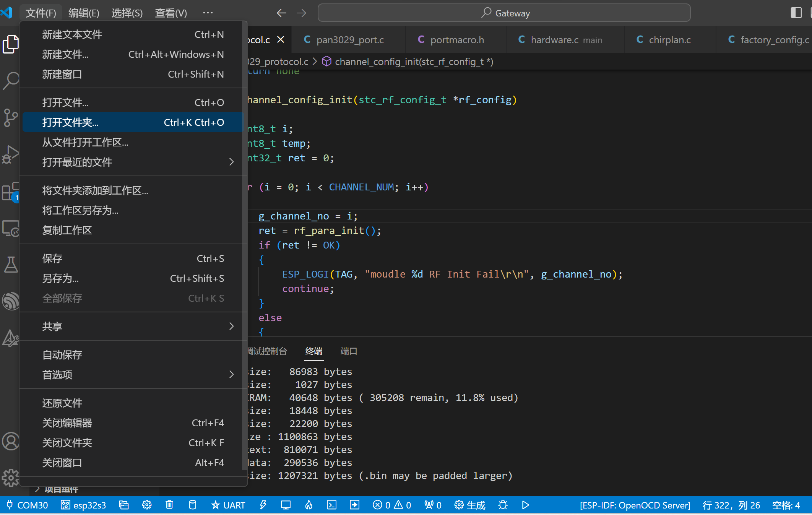
Task: Open the 选择(S) menu
Action: click(x=127, y=13)
